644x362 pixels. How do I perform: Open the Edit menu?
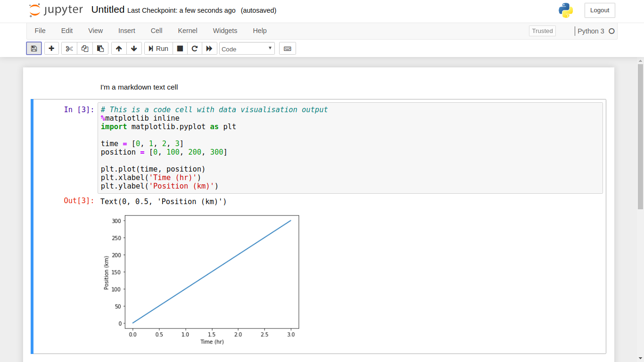point(67,31)
